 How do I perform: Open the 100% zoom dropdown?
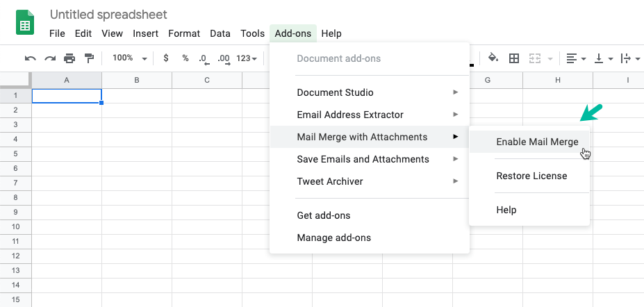pos(130,58)
